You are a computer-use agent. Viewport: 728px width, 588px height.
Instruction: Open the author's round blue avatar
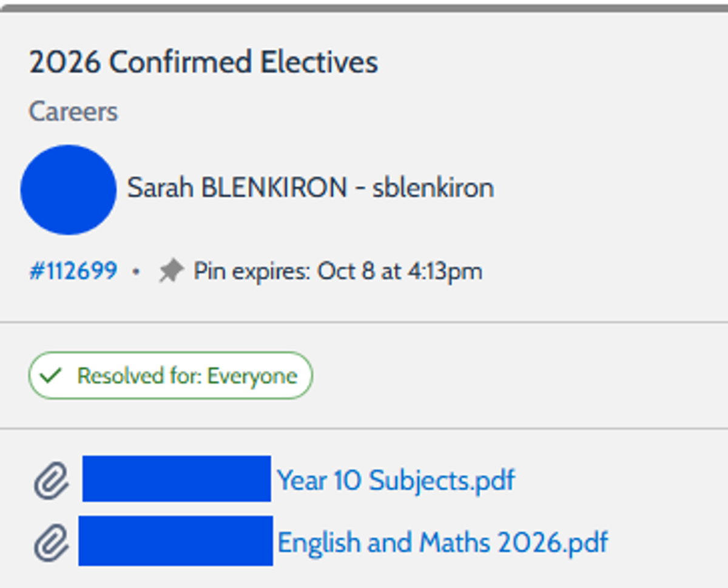[x=69, y=190]
